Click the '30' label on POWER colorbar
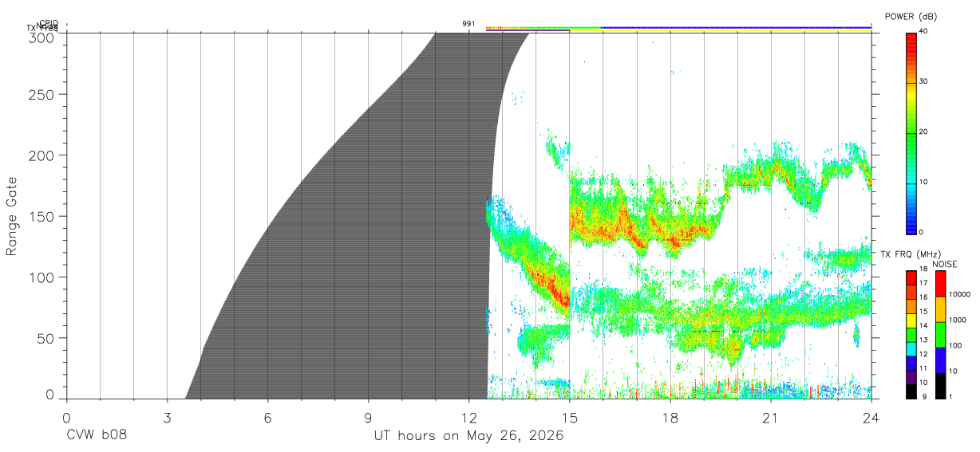980x452 pixels. (x=924, y=81)
